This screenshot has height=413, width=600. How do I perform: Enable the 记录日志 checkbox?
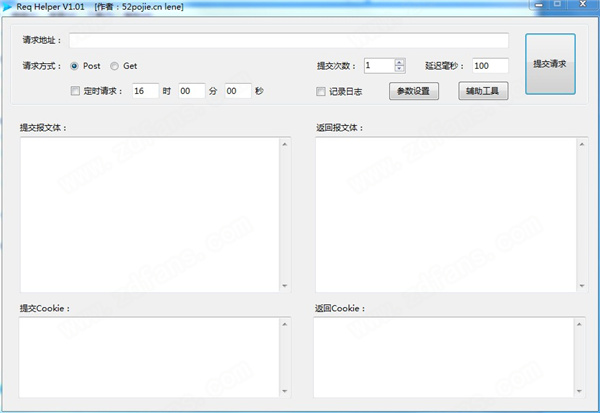tap(321, 91)
